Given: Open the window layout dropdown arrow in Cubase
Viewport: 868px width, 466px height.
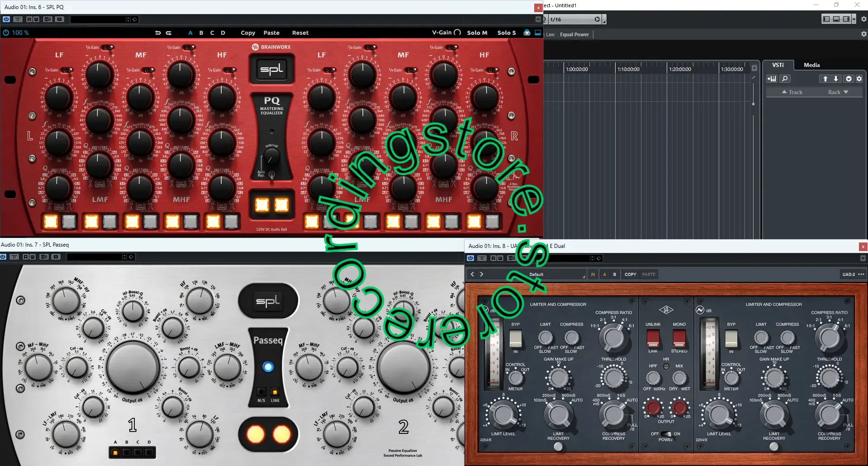Looking at the screenshot, I should [854, 19].
